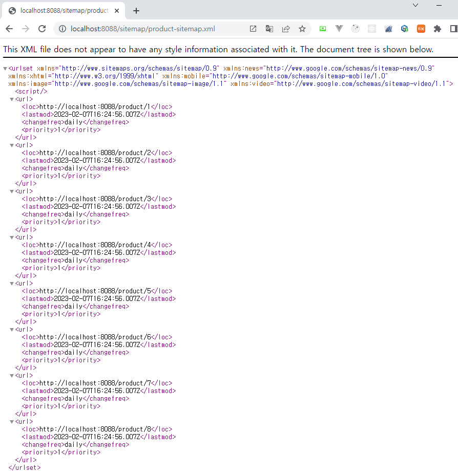Screen dimensions: 458x476
Task: Open the Extensions puzzle menu
Action: coord(438,29)
